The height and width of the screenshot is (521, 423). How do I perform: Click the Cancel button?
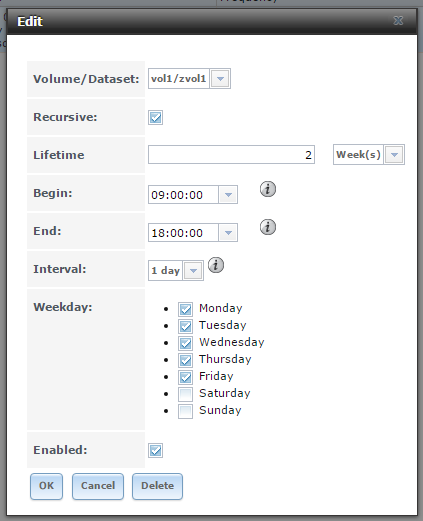98,486
